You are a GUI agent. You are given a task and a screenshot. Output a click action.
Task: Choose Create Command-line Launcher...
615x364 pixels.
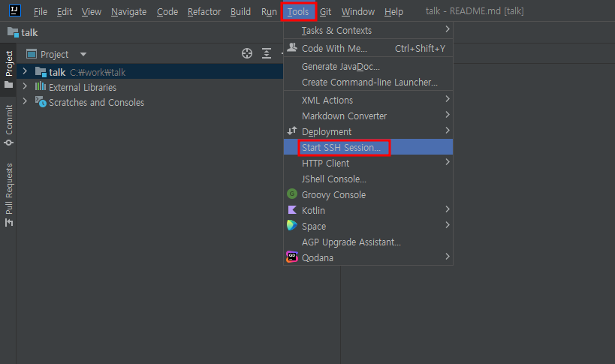368,83
